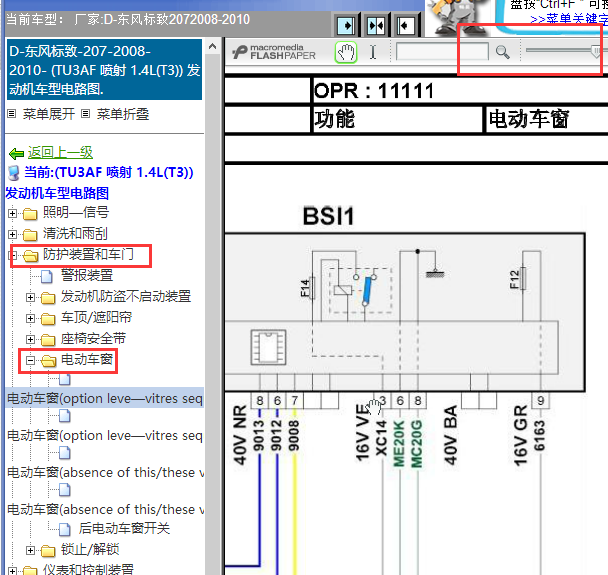Screen dimensions: 608x575
Task: Click 菜单折叠 link
Action: point(123,114)
